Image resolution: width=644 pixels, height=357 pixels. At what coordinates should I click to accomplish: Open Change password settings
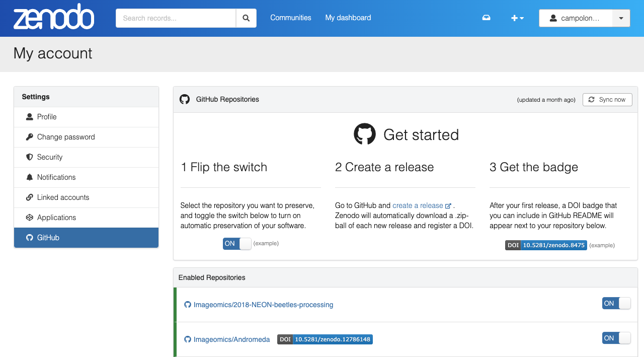[x=86, y=137]
